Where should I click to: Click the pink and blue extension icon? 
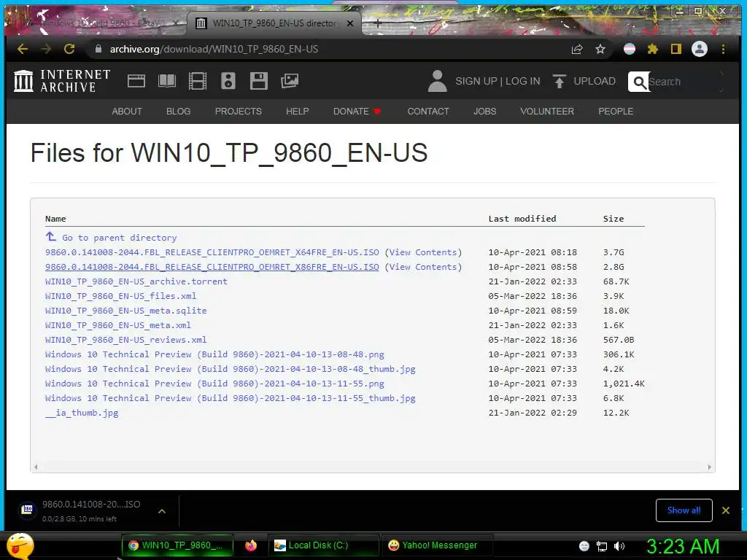point(630,49)
